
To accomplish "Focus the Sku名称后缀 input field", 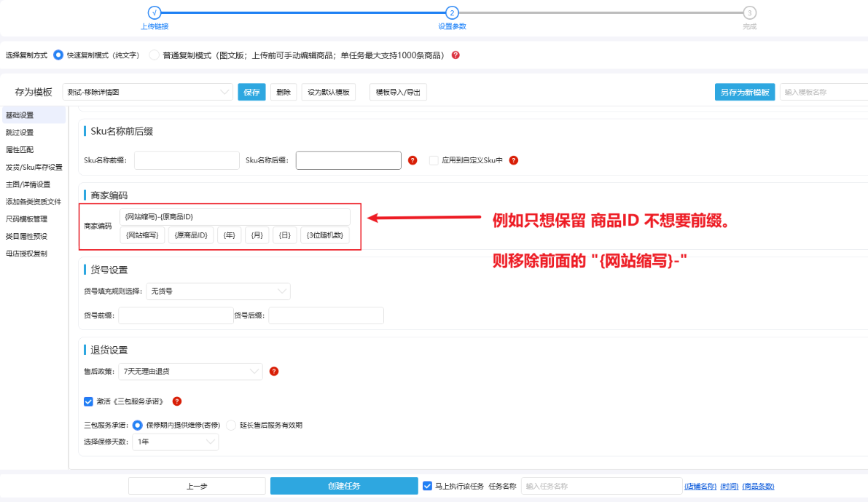I will click(x=349, y=160).
